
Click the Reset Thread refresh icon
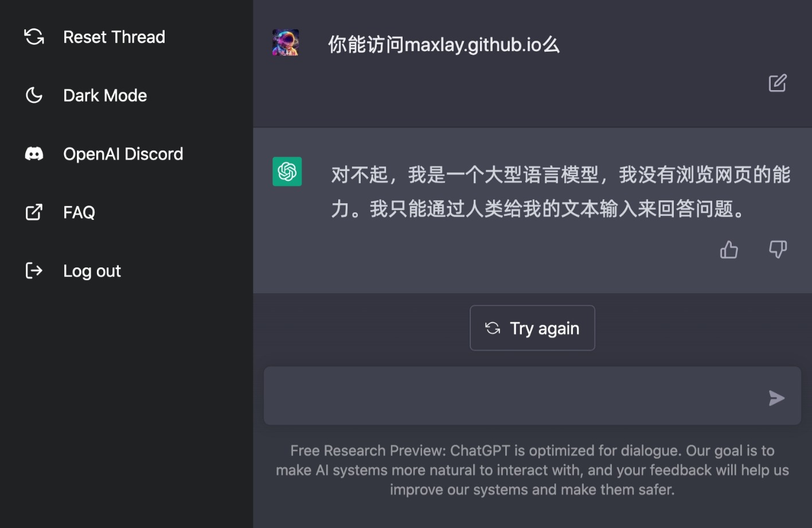point(34,37)
